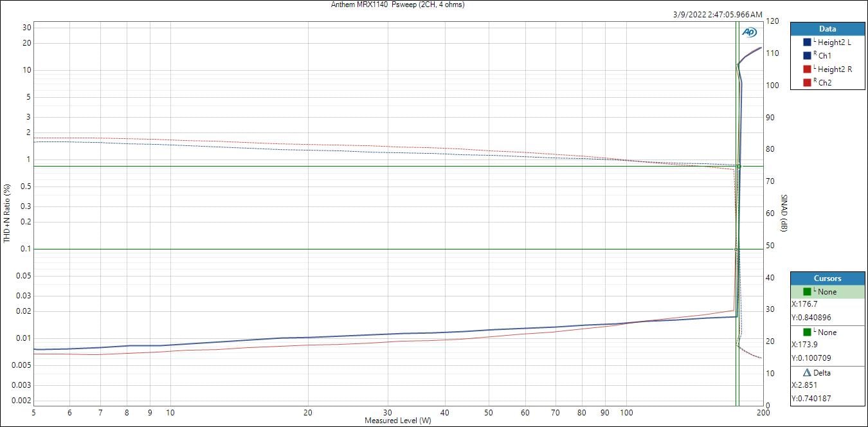Collapse the Cursors panel header
Image resolution: width=868 pixels, height=427 pixels.
(827, 278)
